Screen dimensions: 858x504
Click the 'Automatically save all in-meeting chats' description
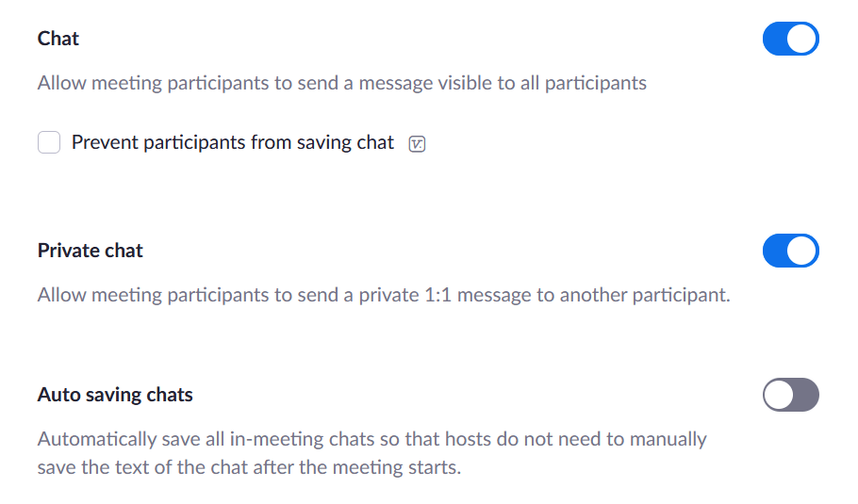click(x=371, y=439)
